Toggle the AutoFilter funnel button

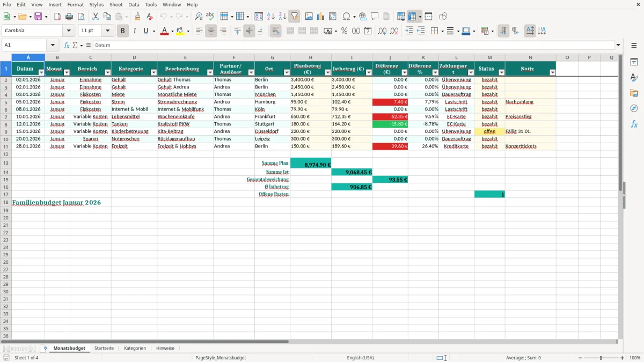click(294, 17)
